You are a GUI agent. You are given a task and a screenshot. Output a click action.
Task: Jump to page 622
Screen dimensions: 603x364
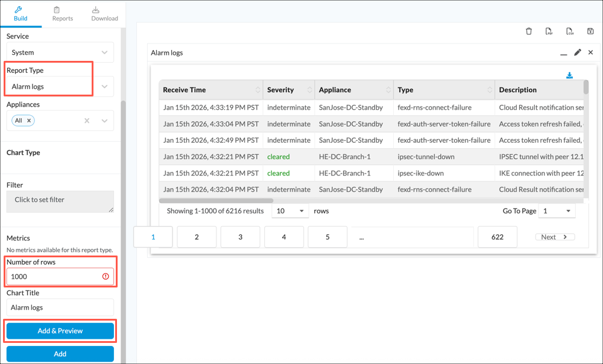coord(497,237)
